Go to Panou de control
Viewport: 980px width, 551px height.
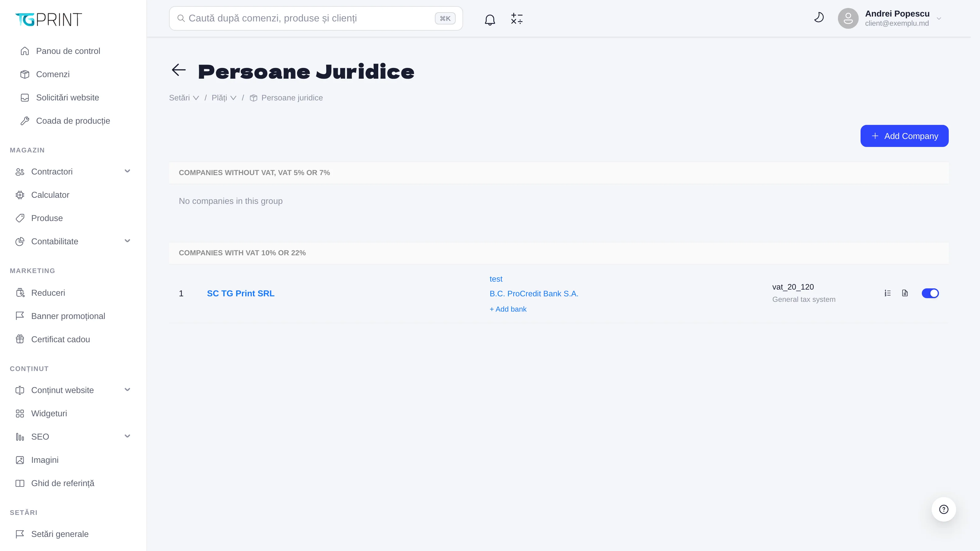tap(68, 51)
